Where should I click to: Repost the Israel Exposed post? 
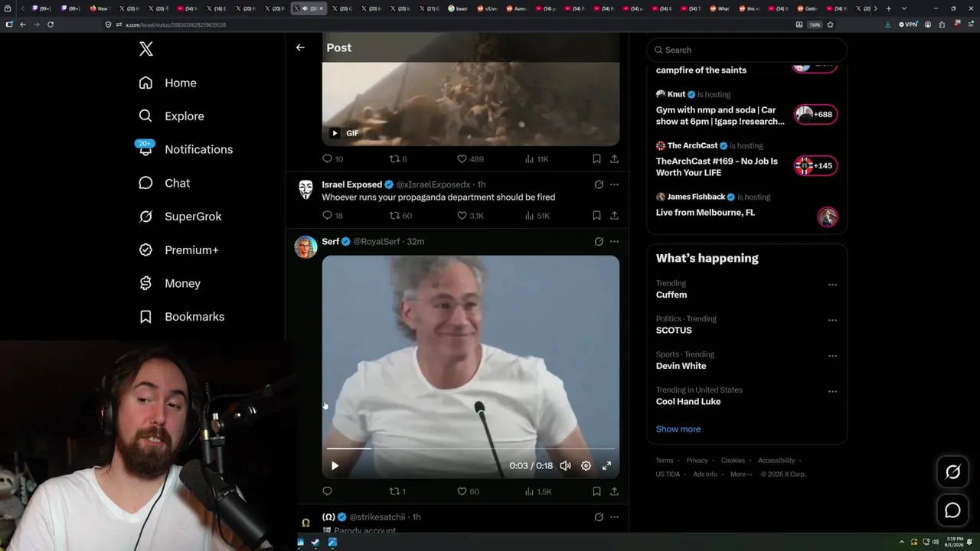click(400, 216)
